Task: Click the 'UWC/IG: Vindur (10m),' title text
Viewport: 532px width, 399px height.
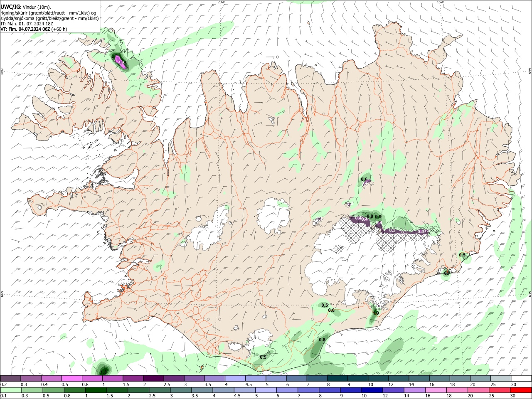Action: [x=26, y=7]
